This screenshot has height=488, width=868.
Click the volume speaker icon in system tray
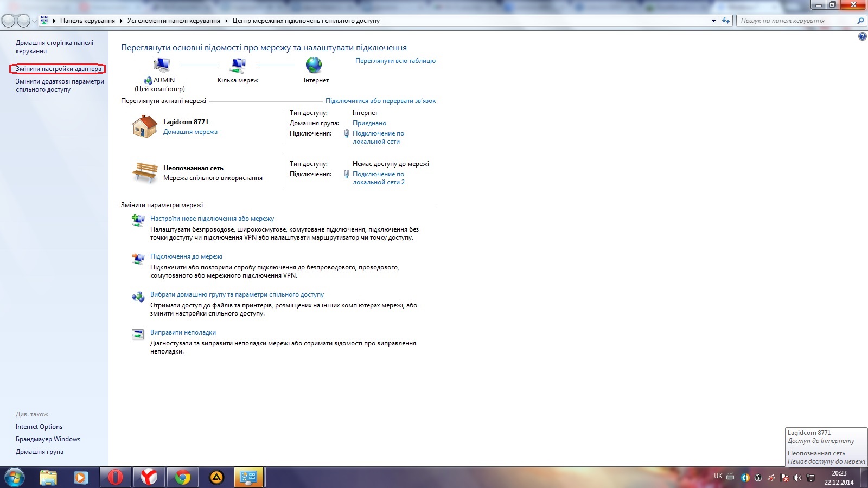tap(797, 478)
